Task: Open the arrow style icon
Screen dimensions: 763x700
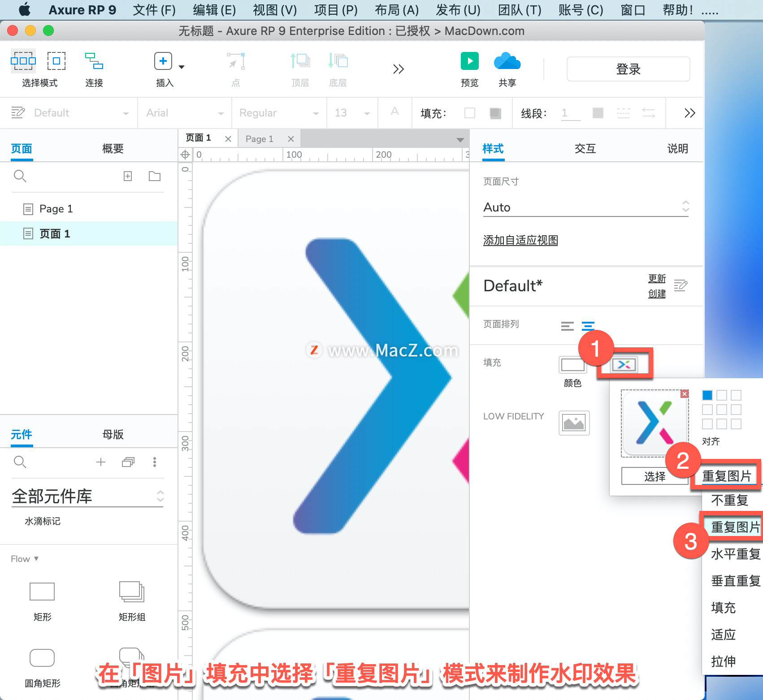Action: point(648,113)
